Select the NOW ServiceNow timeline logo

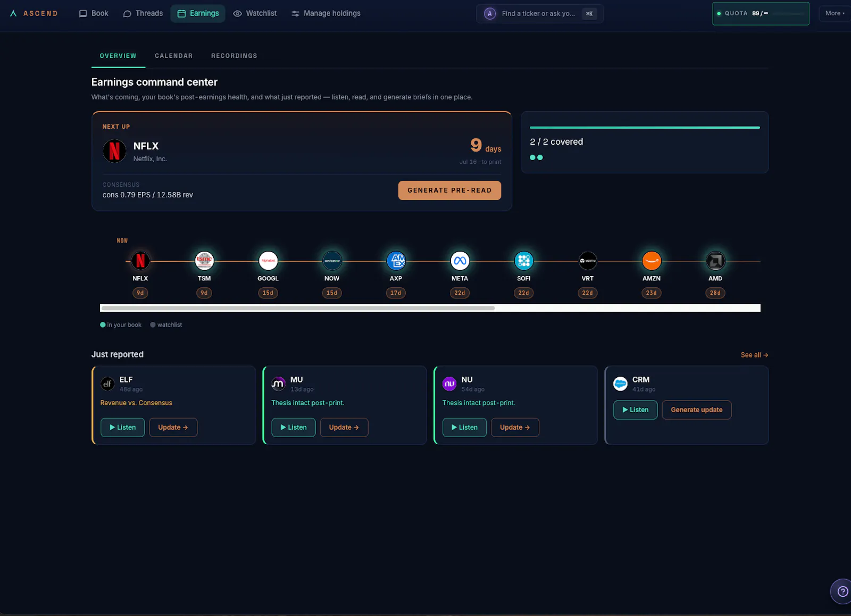(332, 261)
